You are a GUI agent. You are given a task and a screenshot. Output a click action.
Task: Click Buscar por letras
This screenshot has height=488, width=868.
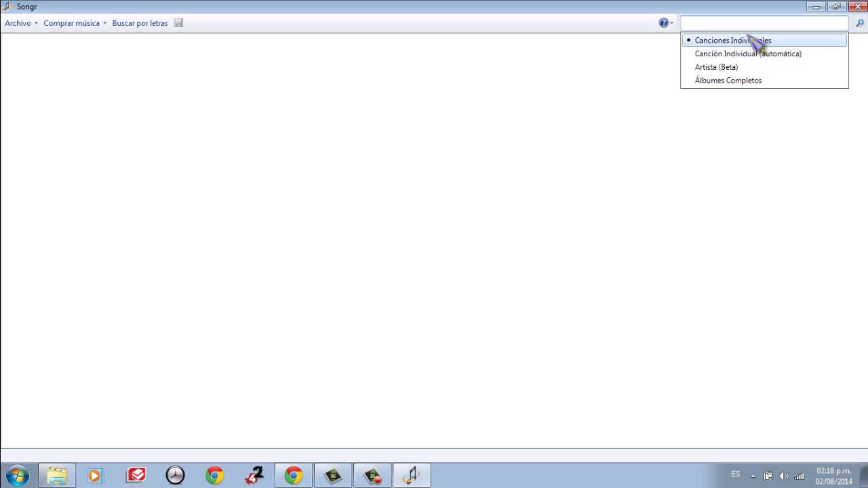140,23
